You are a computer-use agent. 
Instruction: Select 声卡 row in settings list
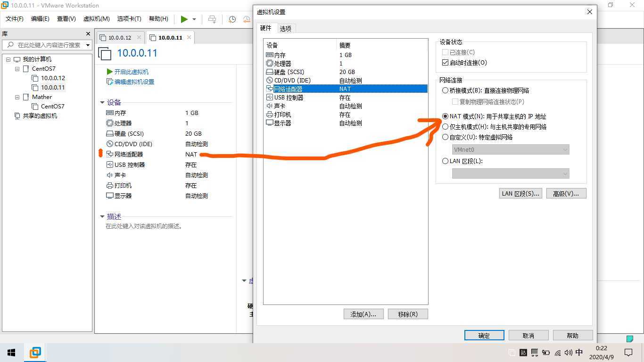coord(346,106)
